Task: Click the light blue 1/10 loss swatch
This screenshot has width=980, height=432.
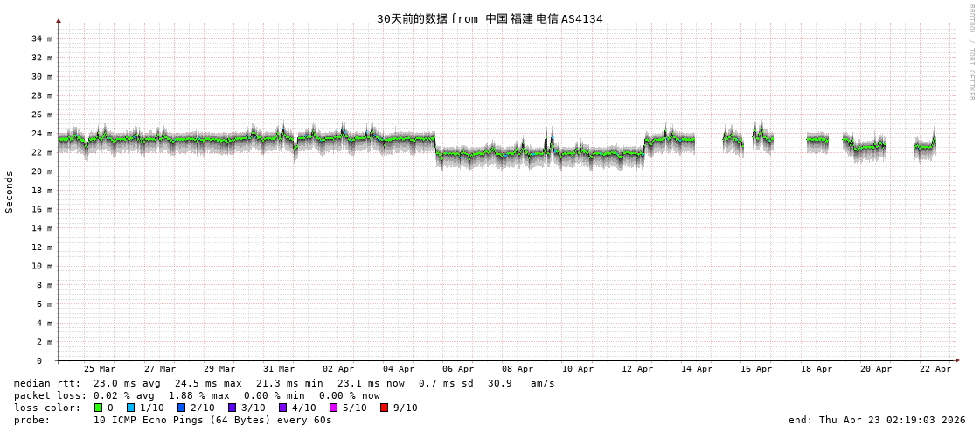Action: [130, 408]
